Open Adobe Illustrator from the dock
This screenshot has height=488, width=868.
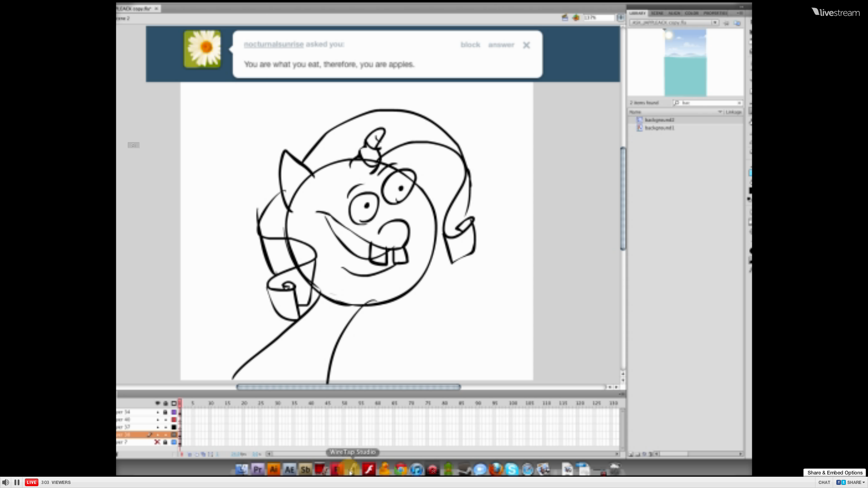[x=274, y=469]
